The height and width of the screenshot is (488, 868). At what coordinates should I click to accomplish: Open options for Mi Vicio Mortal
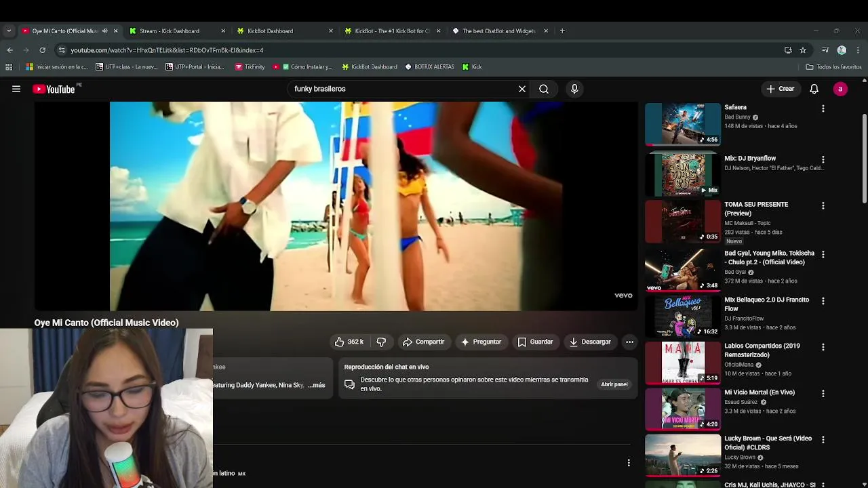tap(823, 393)
